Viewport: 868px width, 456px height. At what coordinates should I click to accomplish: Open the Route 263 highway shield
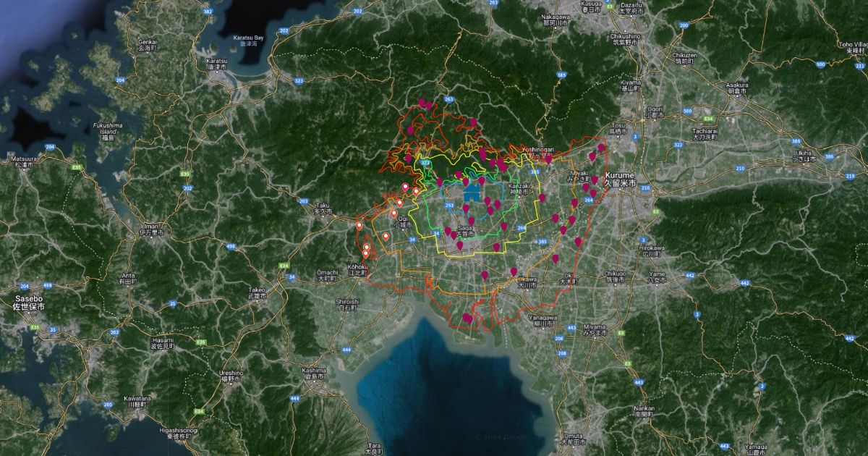coord(448,99)
